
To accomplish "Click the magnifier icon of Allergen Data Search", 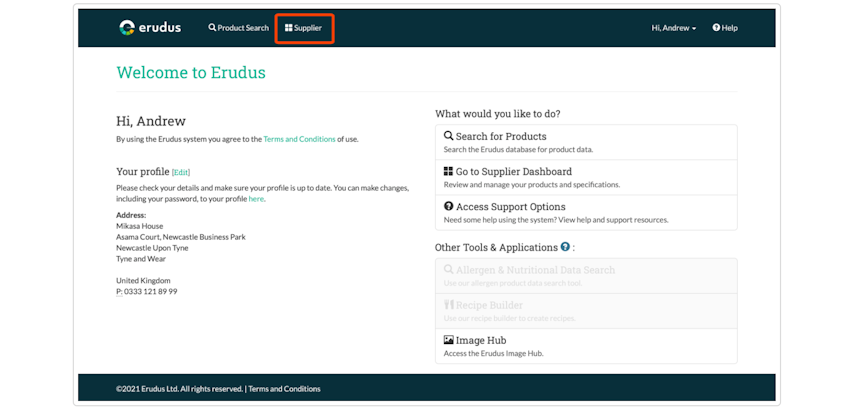I will click(x=448, y=270).
